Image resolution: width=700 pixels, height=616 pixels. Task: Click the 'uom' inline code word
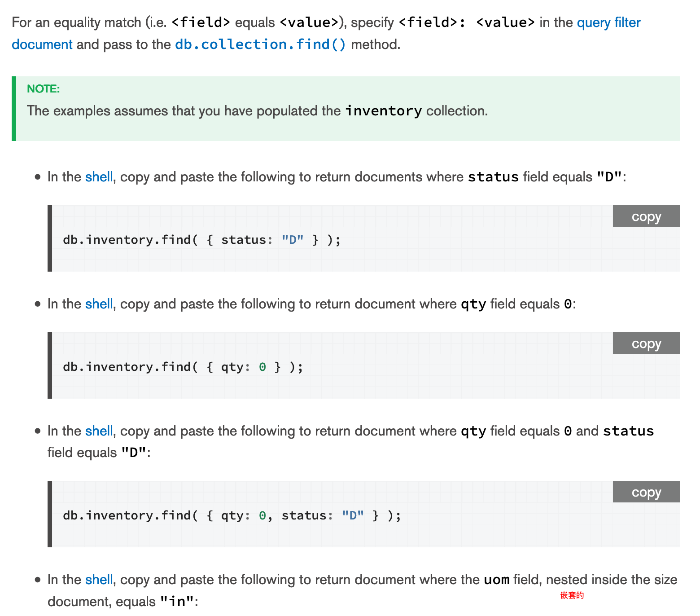click(496, 580)
